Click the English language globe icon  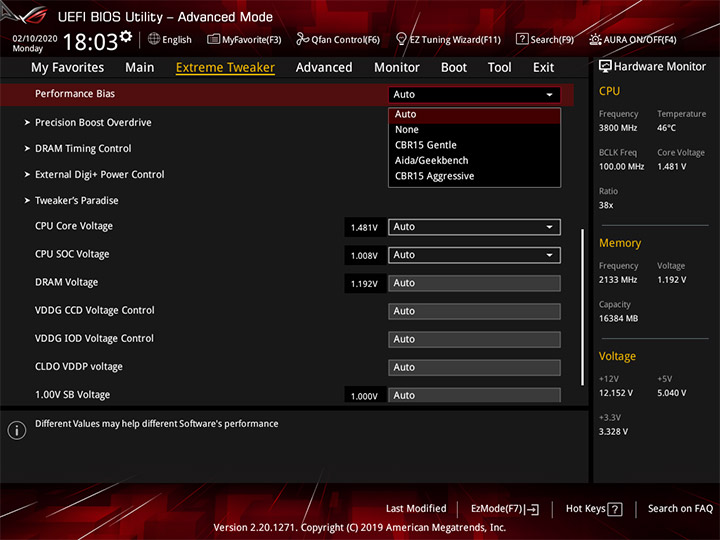(154, 39)
